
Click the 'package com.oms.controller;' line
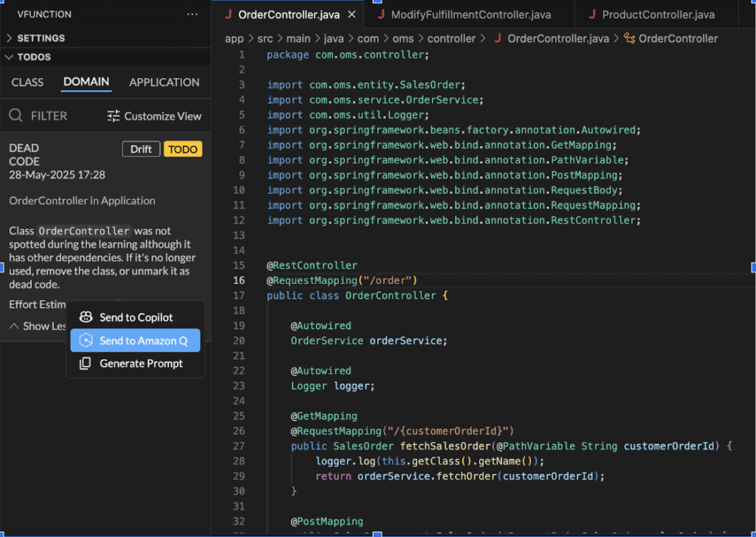pyautogui.click(x=348, y=55)
